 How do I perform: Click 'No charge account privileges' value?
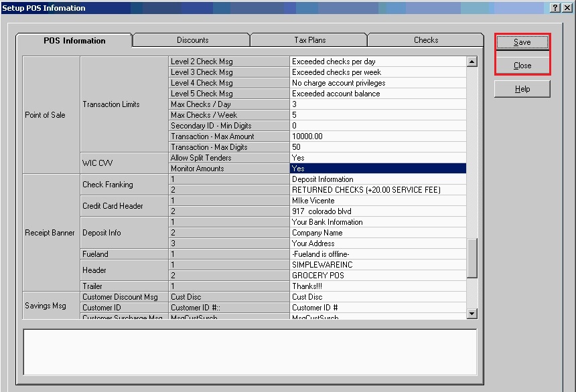tap(378, 82)
